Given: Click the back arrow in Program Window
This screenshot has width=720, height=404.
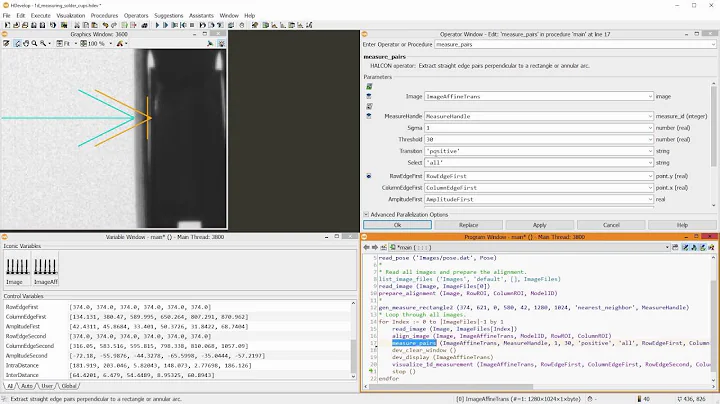Looking at the screenshot, I should [366, 247].
